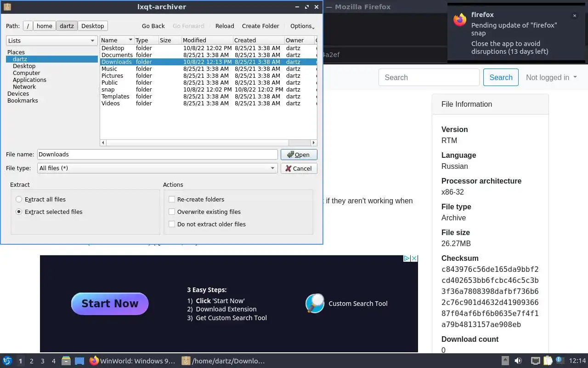Expand the Not logged in dropdown
This screenshot has height=368, width=588.
click(551, 77)
